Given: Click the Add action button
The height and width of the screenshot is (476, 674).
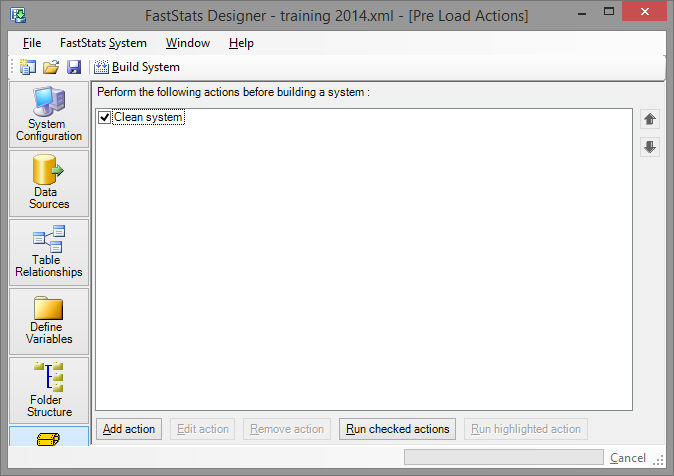Looking at the screenshot, I should point(129,429).
